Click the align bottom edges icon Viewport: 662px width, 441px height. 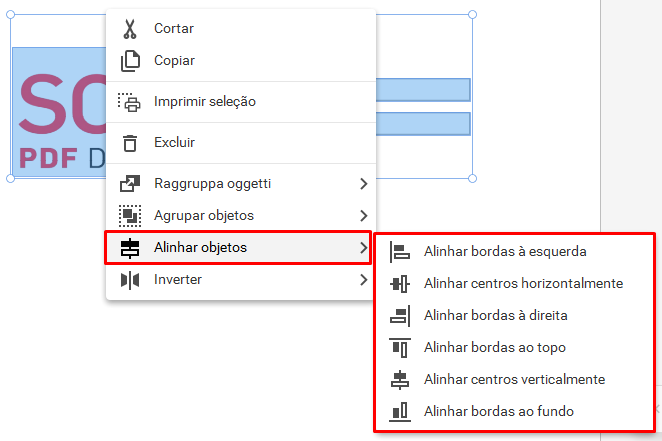pyautogui.click(x=399, y=411)
